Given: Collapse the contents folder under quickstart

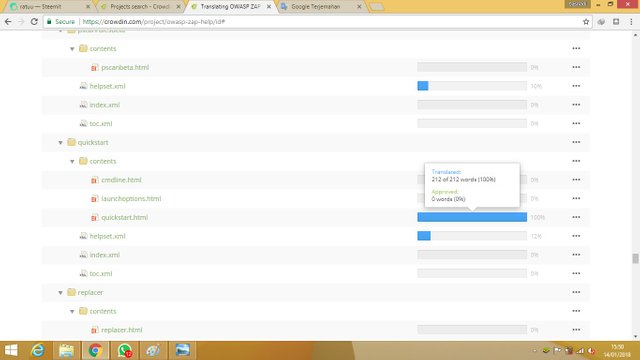Looking at the screenshot, I should [x=72, y=161].
